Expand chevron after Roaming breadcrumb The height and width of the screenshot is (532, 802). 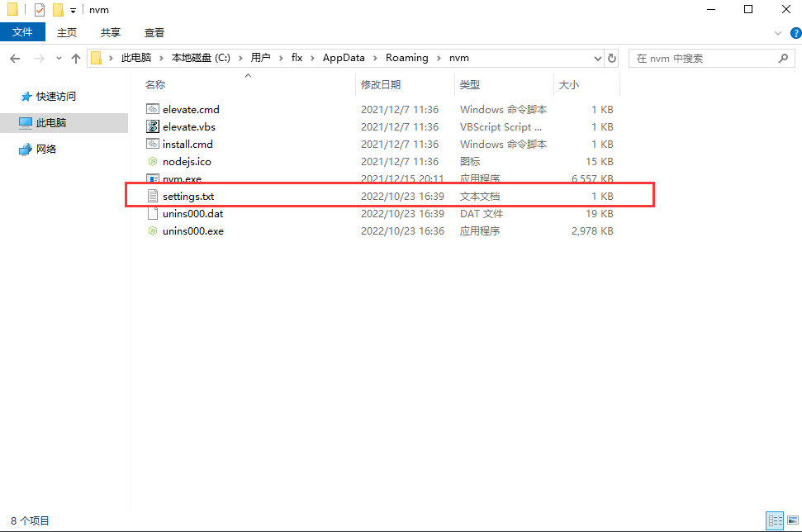(439, 59)
